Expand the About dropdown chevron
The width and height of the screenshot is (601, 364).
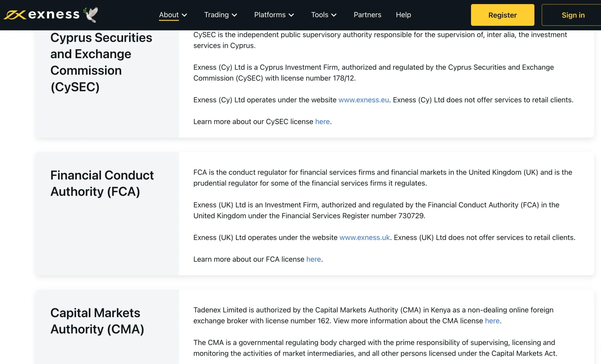tap(185, 15)
